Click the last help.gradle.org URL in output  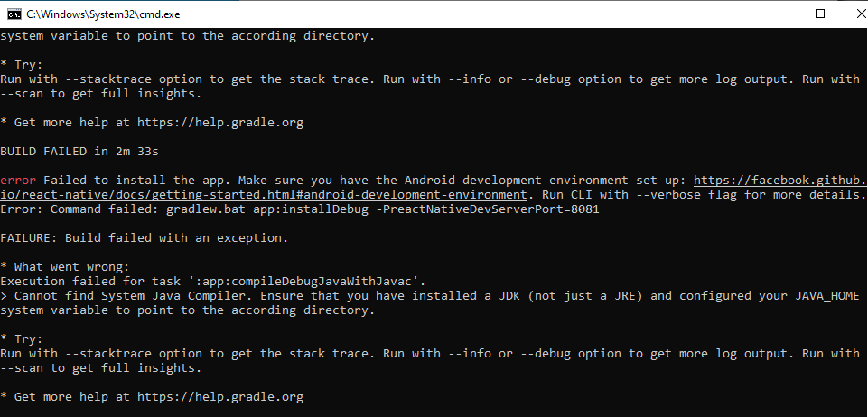coord(220,396)
